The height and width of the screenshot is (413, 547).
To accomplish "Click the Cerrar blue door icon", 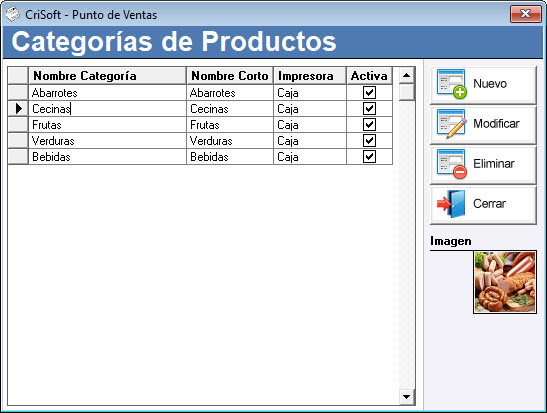I will pos(451,204).
